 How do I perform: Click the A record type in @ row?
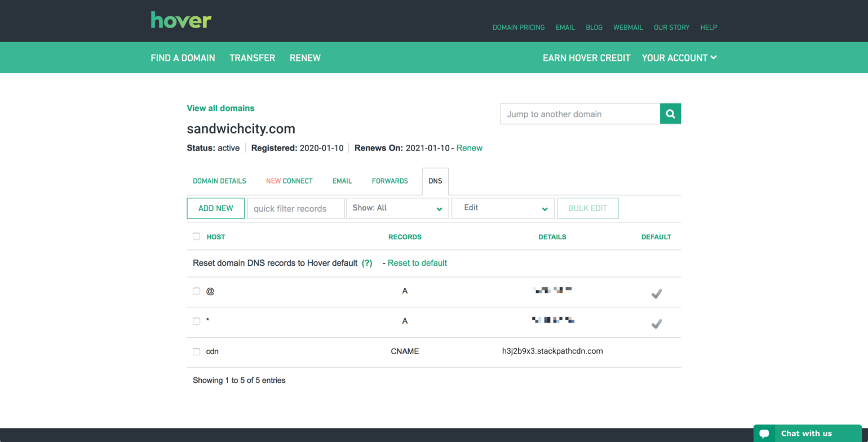click(405, 291)
